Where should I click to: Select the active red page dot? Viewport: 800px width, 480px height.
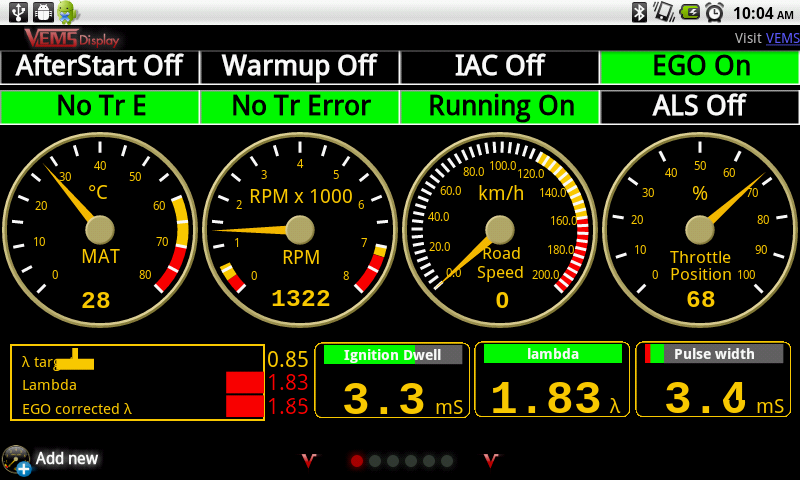357,461
